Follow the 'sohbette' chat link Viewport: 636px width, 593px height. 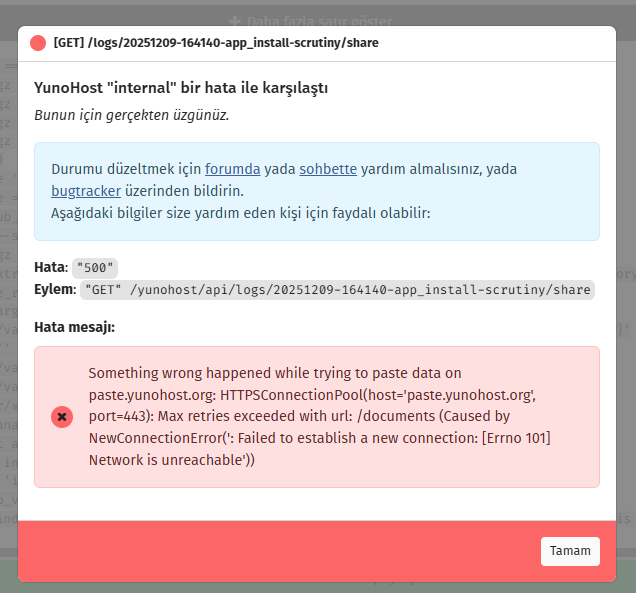(x=328, y=169)
